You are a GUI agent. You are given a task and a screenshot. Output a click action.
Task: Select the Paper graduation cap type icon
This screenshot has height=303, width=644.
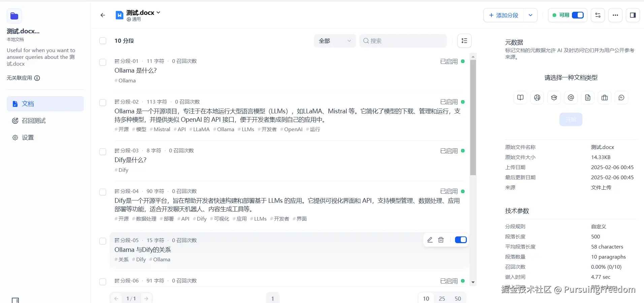[554, 98]
